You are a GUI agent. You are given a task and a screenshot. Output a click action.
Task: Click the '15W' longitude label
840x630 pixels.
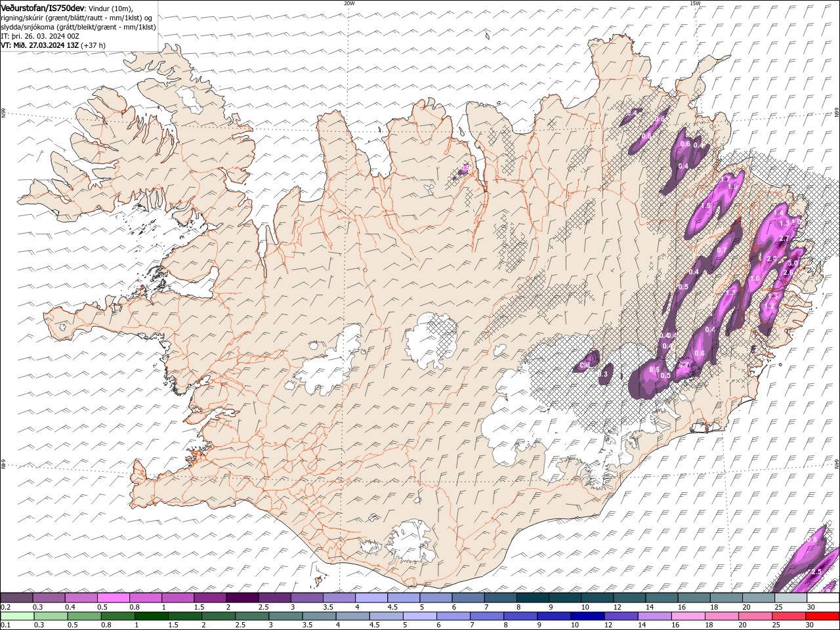pyautogui.click(x=695, y=3)
